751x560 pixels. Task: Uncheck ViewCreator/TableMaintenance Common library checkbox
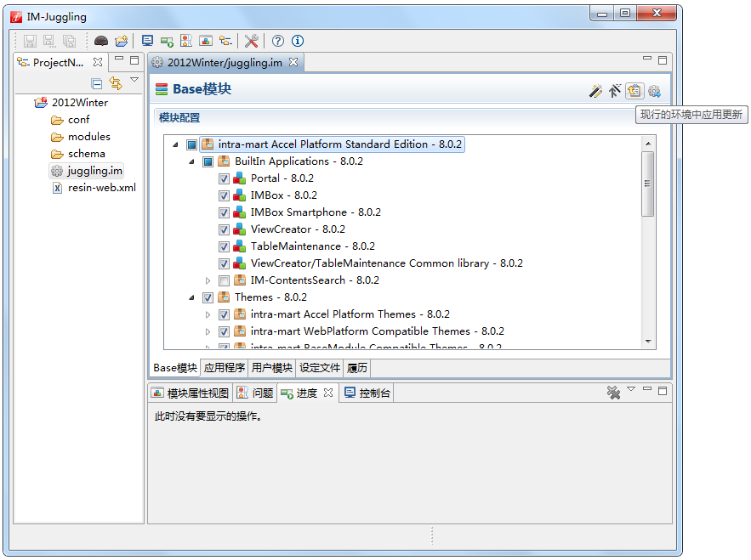[x=224, y=263]
